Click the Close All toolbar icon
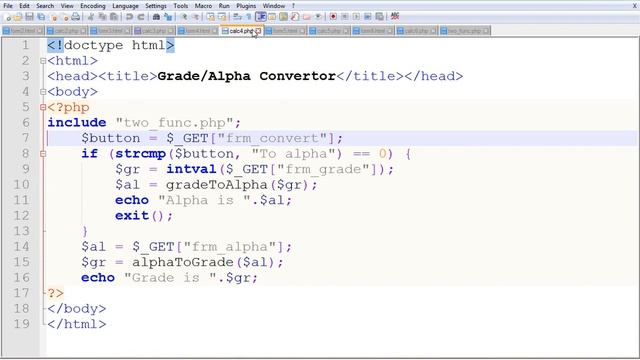This screenshot has height=360, width=640. 65,17
